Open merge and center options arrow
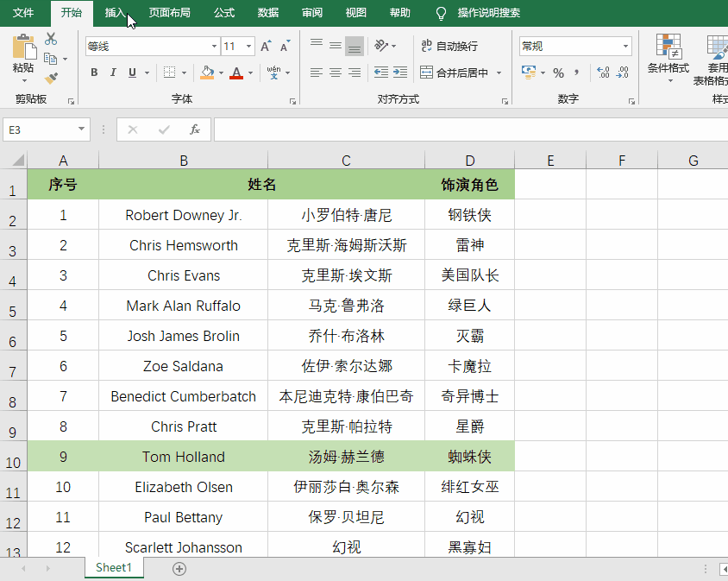 [x=499, y=73]
